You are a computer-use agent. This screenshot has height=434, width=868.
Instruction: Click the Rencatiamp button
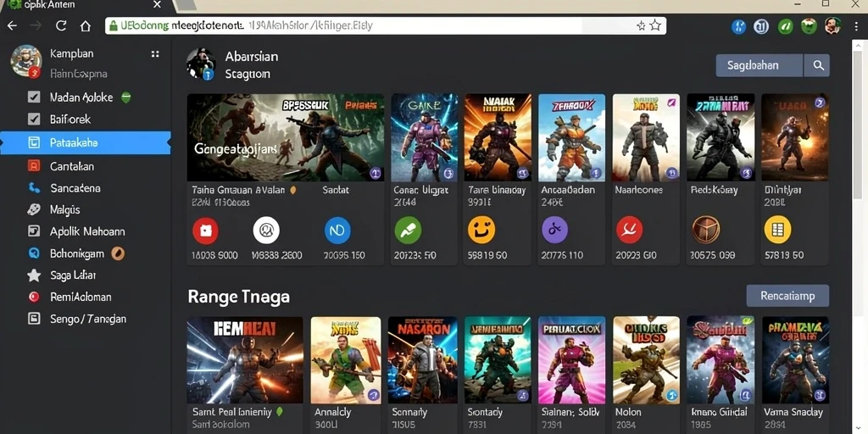tap(787, 296)
